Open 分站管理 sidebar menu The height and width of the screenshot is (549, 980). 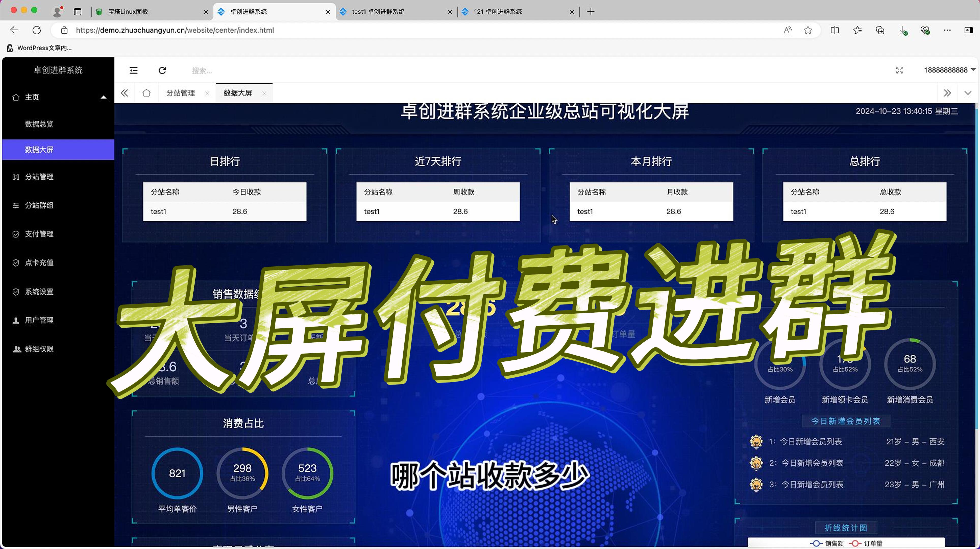[x=58, y=177]
